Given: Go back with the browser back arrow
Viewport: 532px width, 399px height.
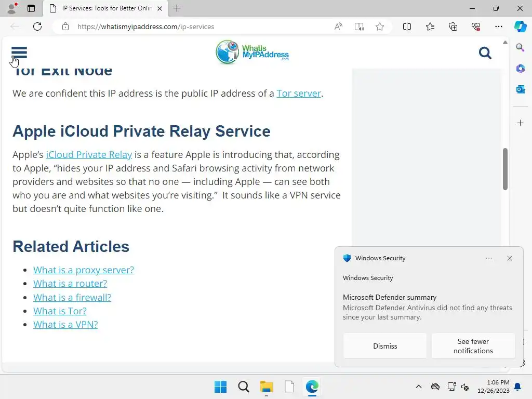Looking at the screenshot, I should (15, 26).
